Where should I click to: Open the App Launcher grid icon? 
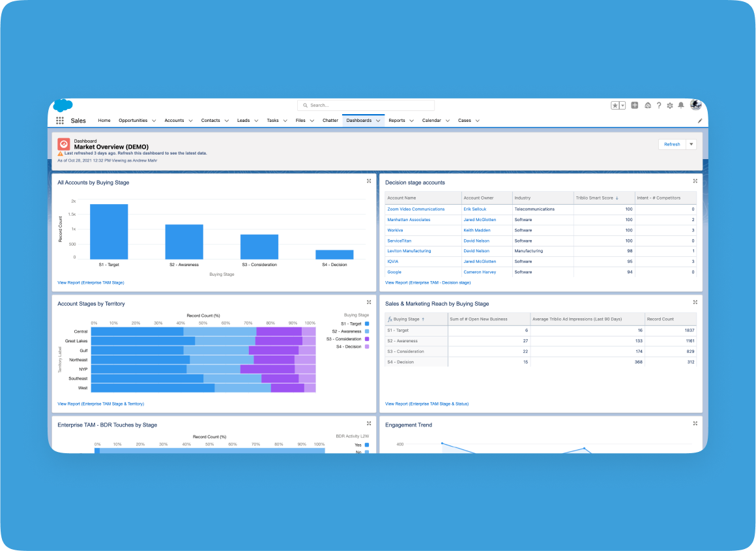60,121
